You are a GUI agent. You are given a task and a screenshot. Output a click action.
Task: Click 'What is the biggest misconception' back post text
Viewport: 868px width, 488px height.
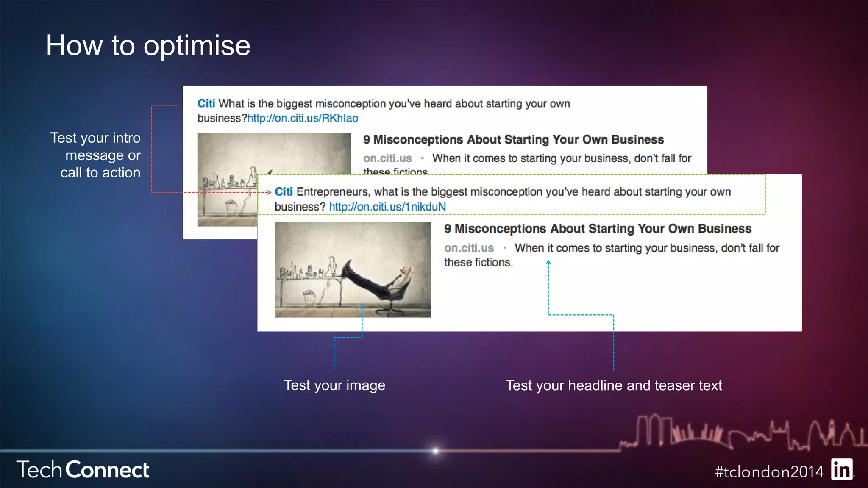point(384,111)
